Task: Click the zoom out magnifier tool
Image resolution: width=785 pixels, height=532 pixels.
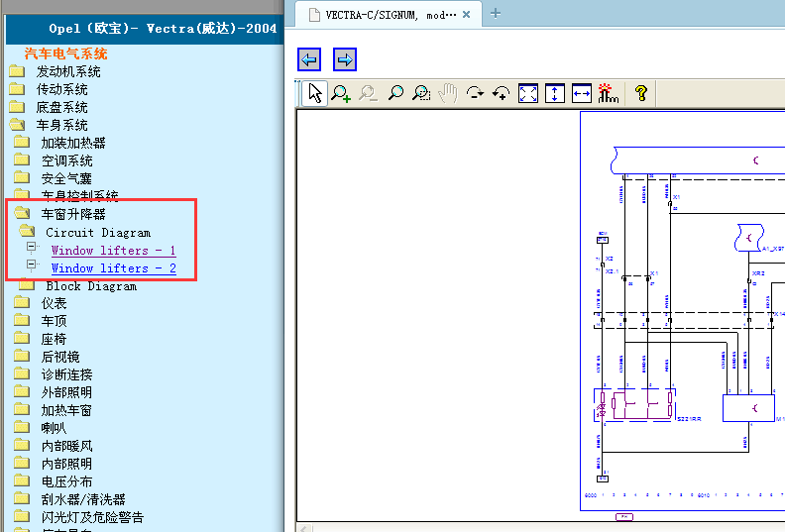Action: [368, 93]
